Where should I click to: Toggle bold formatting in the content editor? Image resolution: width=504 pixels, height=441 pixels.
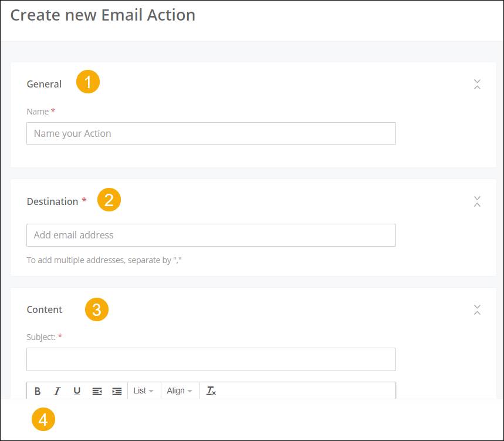tap(38, 391)
